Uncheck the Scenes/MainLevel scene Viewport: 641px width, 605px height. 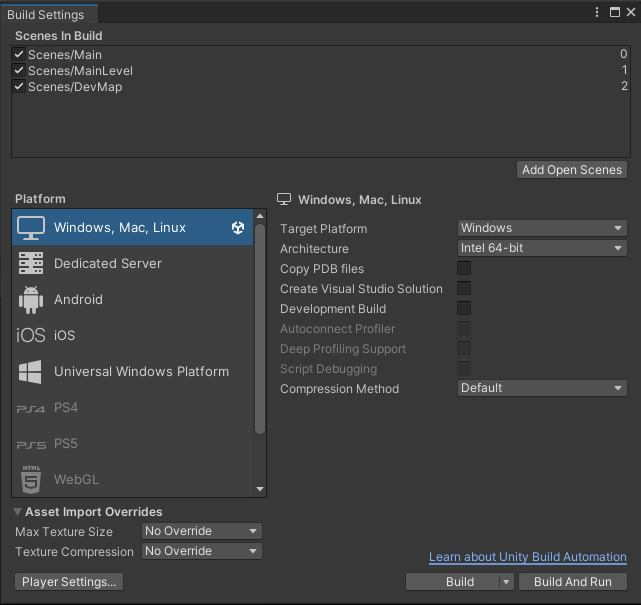[x=19, y=70]
